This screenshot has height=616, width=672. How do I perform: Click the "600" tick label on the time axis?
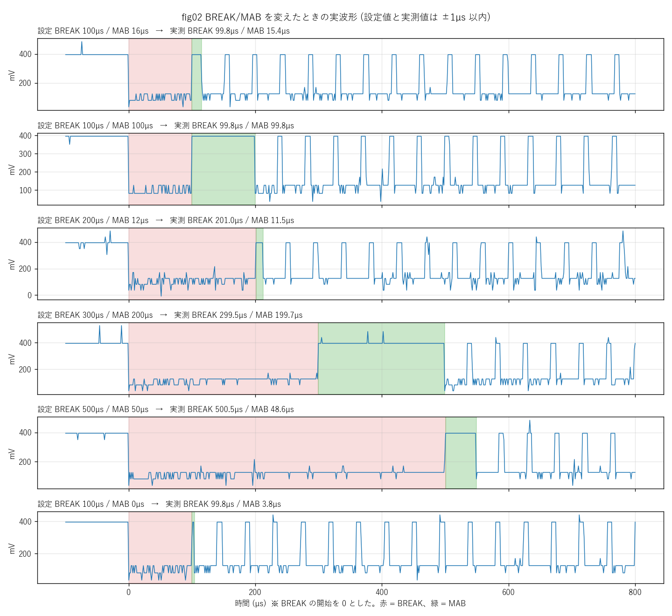point(508,592)
